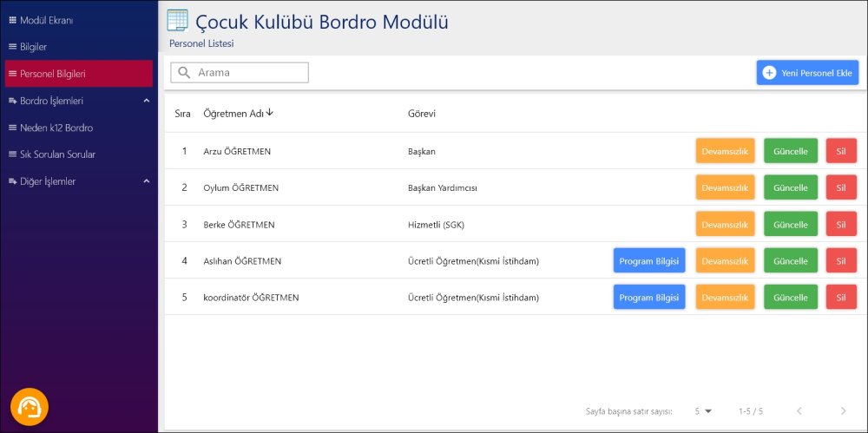The width and height of the screenshot is (868, 433).
Task: Click the Personel Listesi subtitle
Action: point(201,43)
